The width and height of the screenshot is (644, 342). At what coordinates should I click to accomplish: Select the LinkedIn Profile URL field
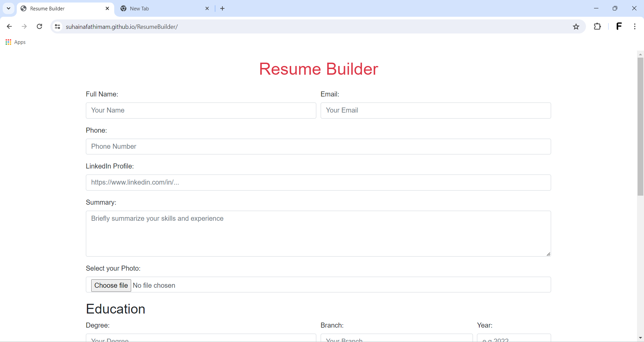click(318, 183)
